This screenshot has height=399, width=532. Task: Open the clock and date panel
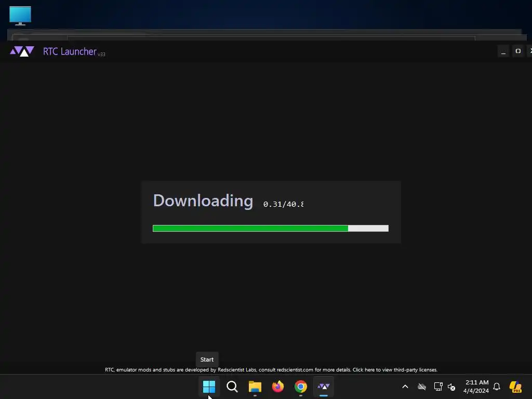[476, 387]
